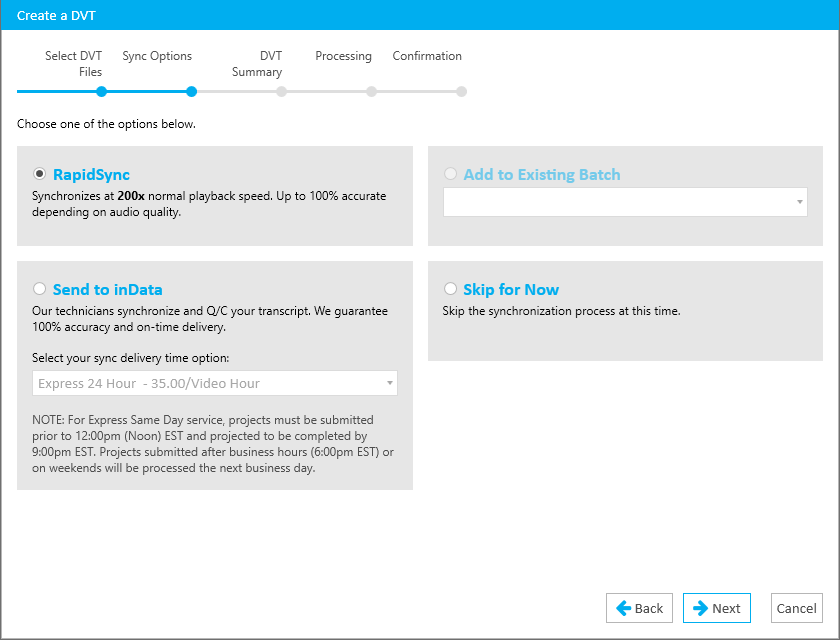
Task: Click the 'Choose one of the options below.' text
Action: tap(107, 124)
